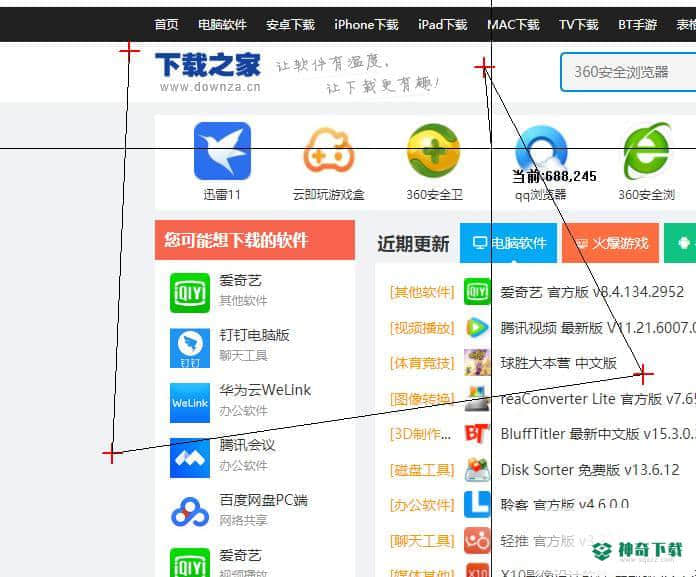
Task: Click the 聆客 blue L icon
Action: [x=477, y=505]
